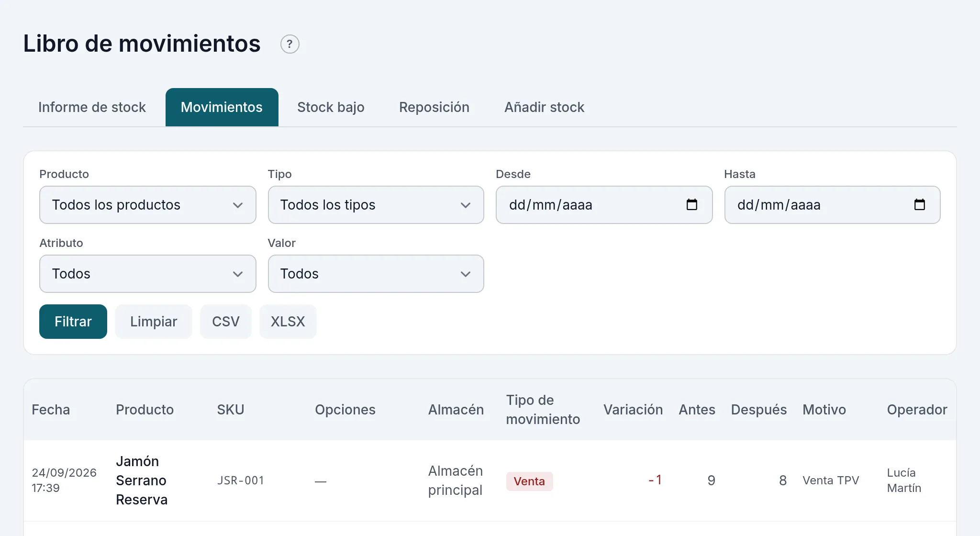Click the Filtrar button
Image resolution: width=980 pixels, height=536 pixels.
coord(73,322)
